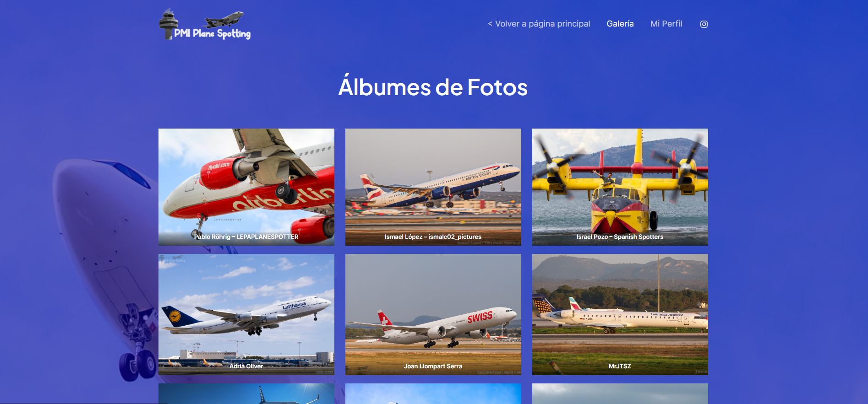Open Ismael López British Airways album

pos(433,187)
